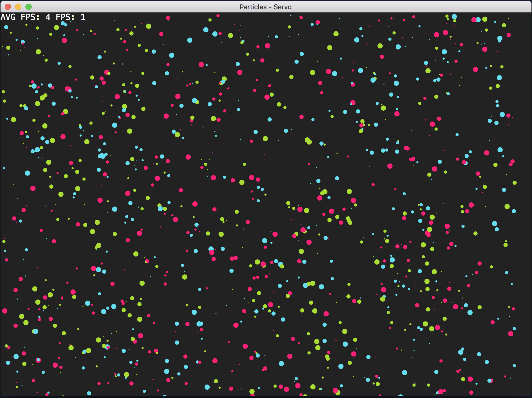
Task: Click large green particle below the "1" digit
Action: [x=57, y=27]
